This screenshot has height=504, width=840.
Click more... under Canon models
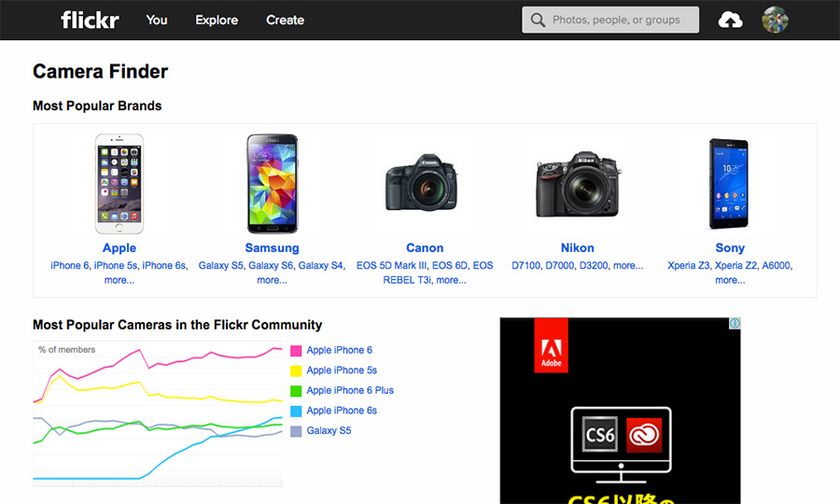(451, 280)
